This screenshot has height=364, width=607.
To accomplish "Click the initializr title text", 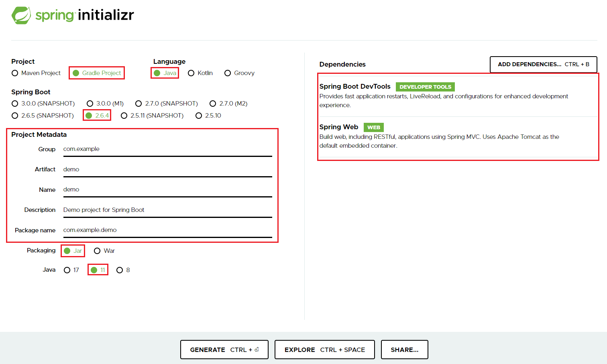I will point(106,15).
